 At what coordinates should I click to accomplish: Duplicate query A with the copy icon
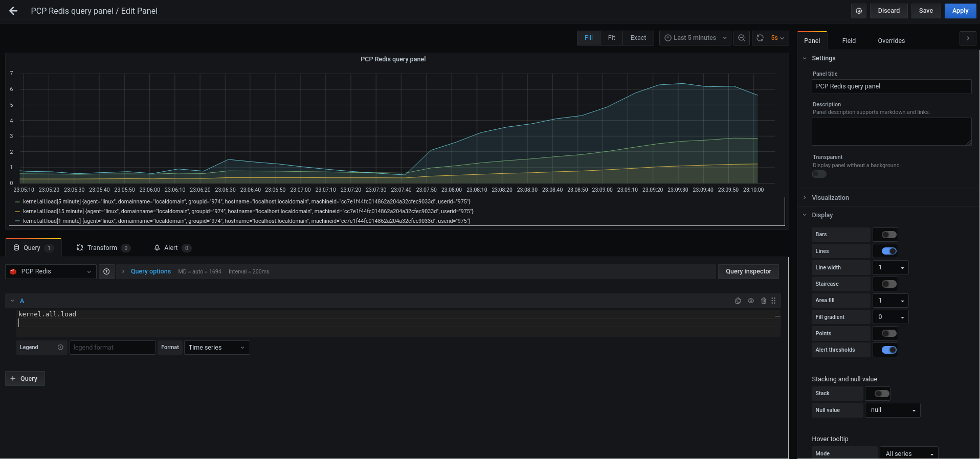[738, 301]
